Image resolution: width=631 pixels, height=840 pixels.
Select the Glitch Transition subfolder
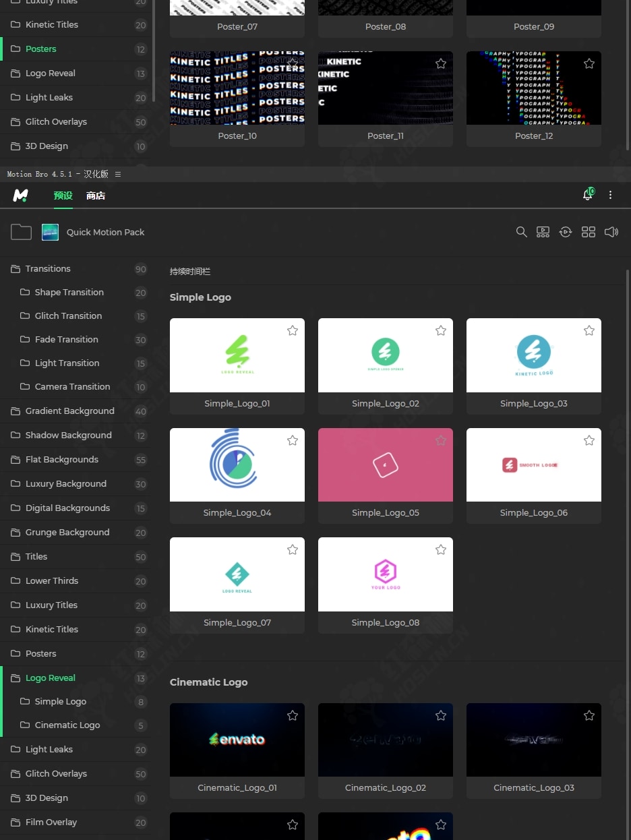[68, 316]
